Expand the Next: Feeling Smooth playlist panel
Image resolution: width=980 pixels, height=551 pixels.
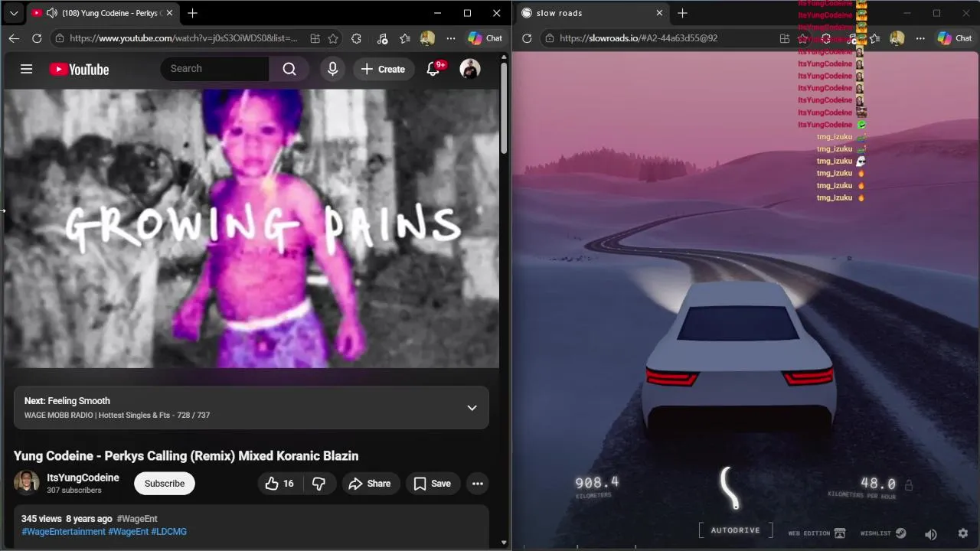[x=472, y=408]
